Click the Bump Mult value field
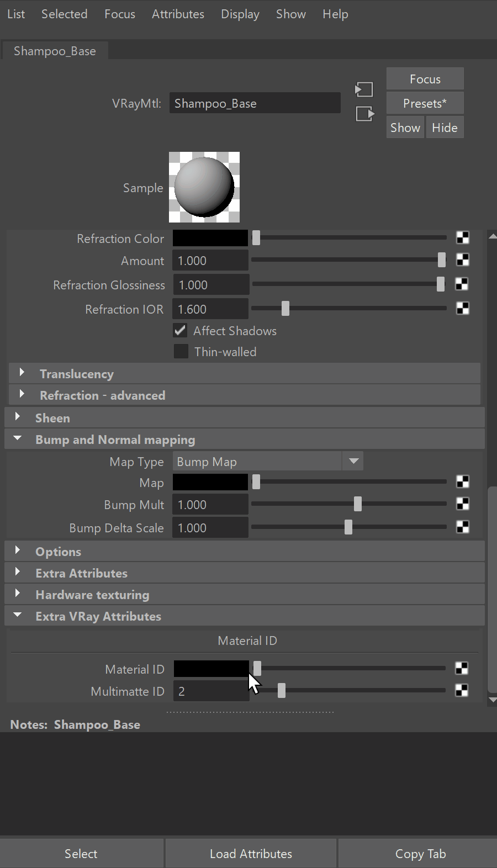Image resolution: width=497 pixels, height=868 pixels. pos(210,504)
